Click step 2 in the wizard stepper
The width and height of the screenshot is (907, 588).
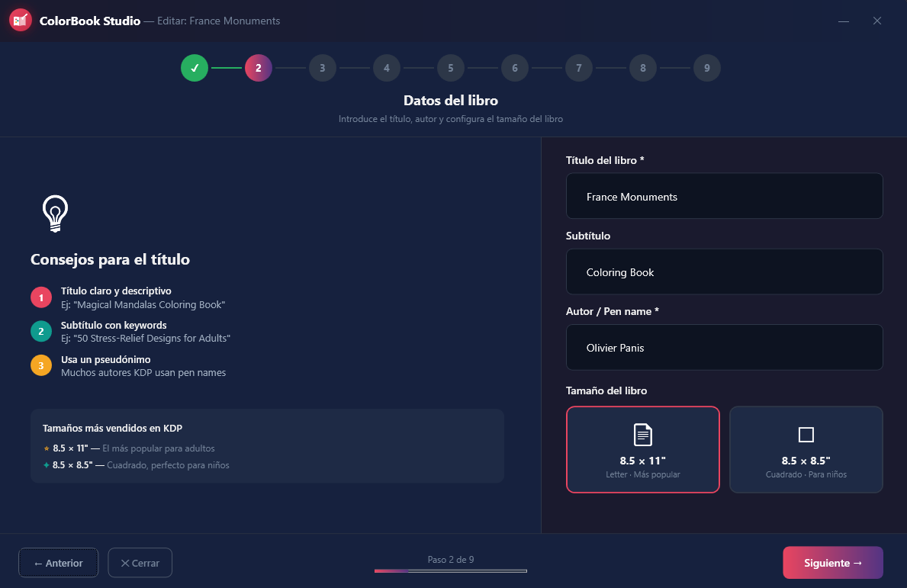(x=259, y=68)
